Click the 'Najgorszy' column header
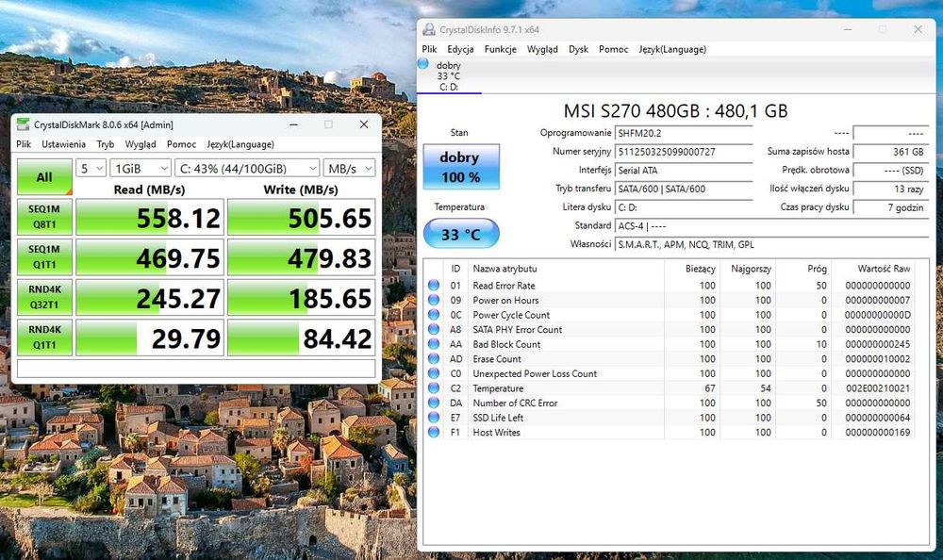The height and width of the screenshot is (560, 943). pos(748,269)
